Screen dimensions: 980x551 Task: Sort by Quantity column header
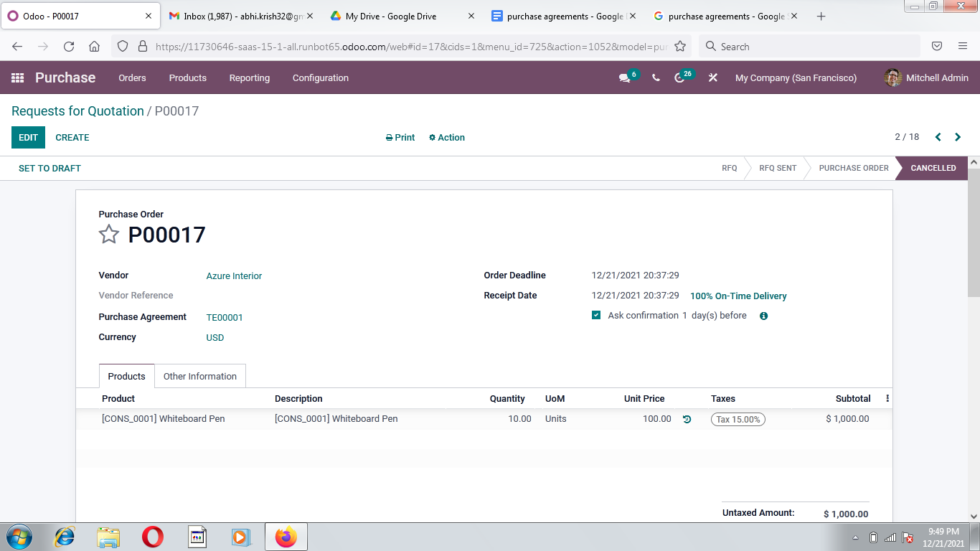point(507,398)
